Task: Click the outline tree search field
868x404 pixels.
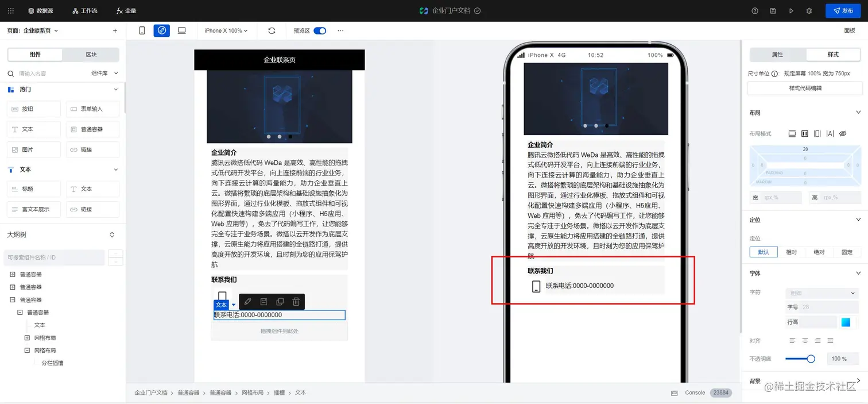Action: point(55,257)
